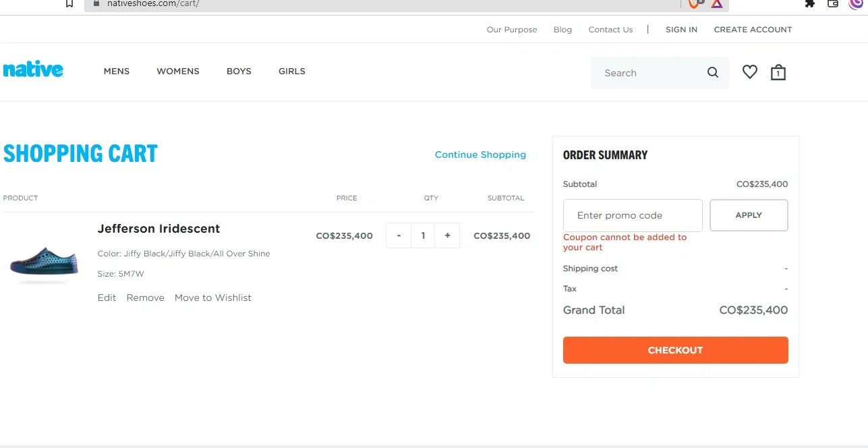Click the browser bookmark icon
The height and width of the screenshot is (448, 868).
(x=69, y=3)
